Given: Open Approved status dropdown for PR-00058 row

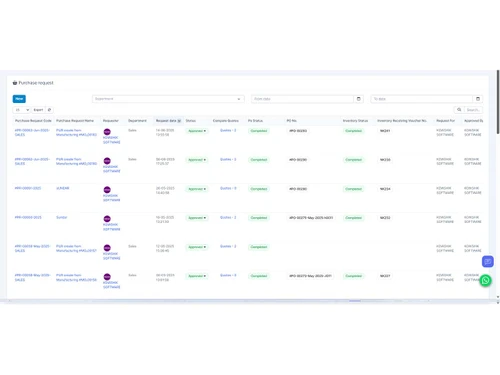Looking at the screenshot, I should point(197,276).
